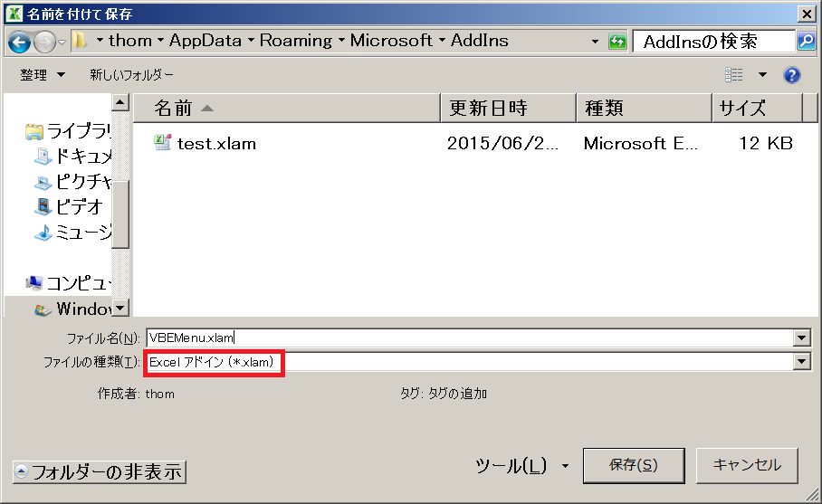This screenshot has height=504, width=822.
Task: Open recent locations dropdown beside the forward arrow
Action: 62,42
